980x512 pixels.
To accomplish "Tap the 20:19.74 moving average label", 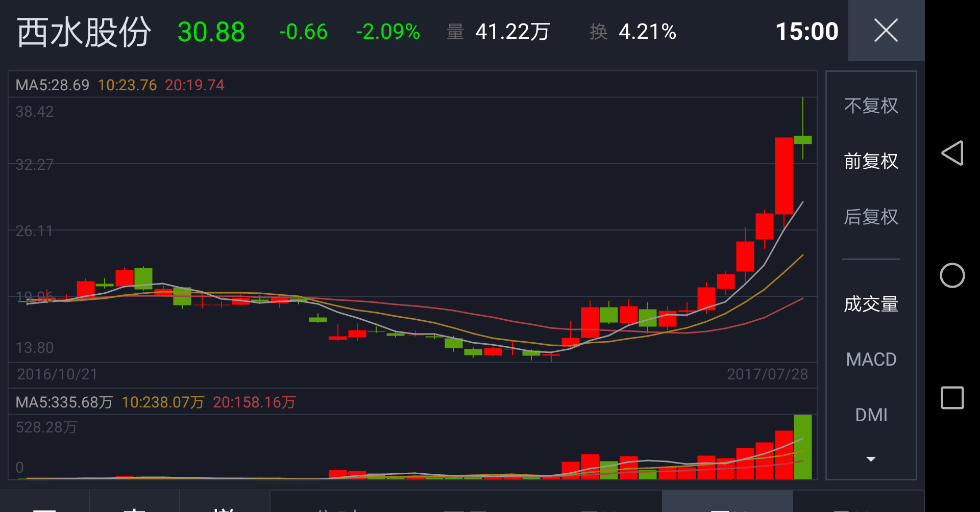I will (194, 85).
